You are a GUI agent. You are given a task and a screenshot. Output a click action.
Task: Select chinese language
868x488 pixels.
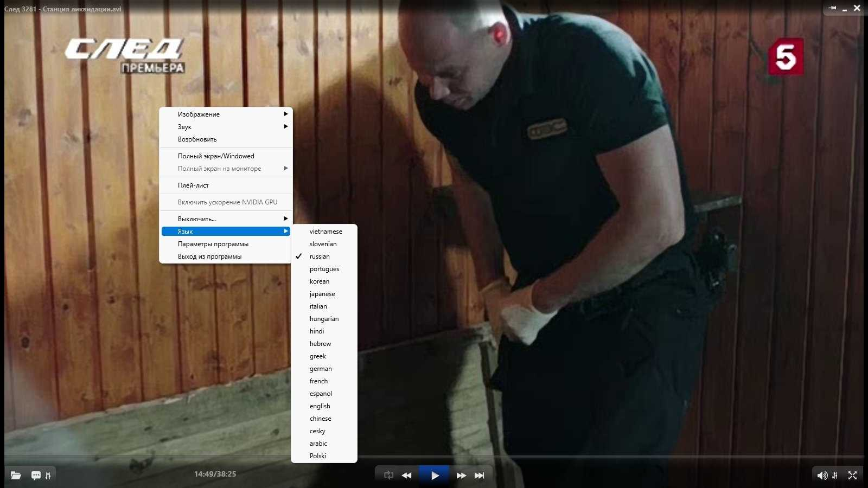324,419
